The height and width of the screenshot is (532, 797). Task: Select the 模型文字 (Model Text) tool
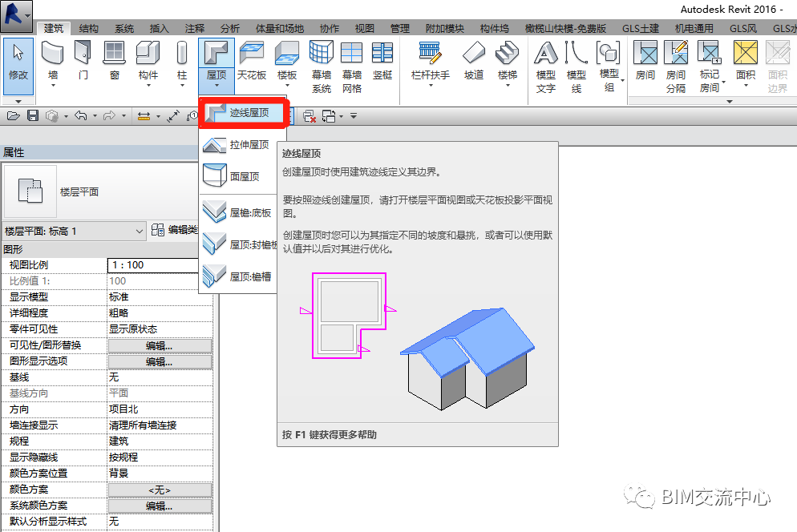tap(546, 67)
